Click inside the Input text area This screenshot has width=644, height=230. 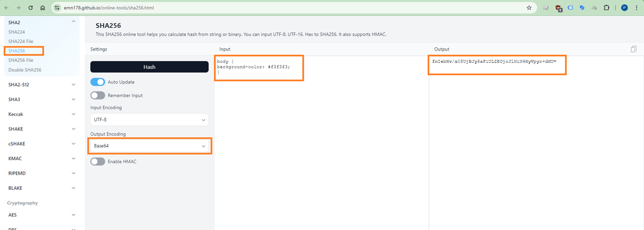(x=321, y=142)
